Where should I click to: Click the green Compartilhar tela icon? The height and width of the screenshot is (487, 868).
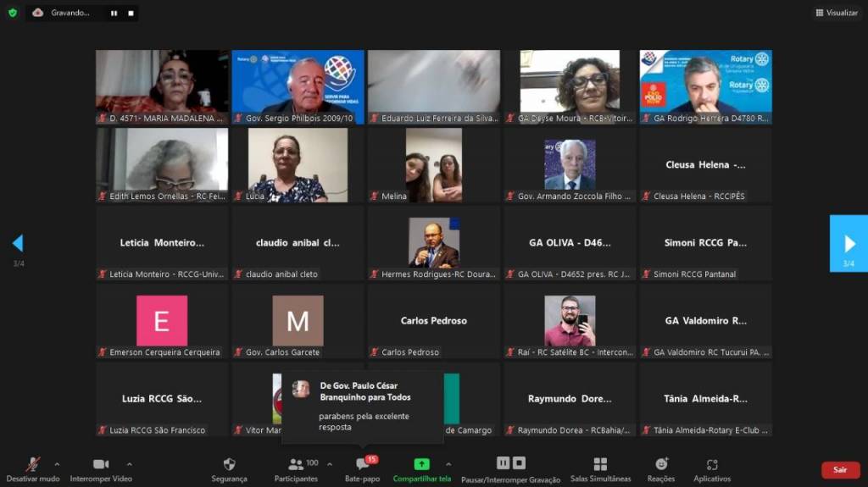[421, 464]
